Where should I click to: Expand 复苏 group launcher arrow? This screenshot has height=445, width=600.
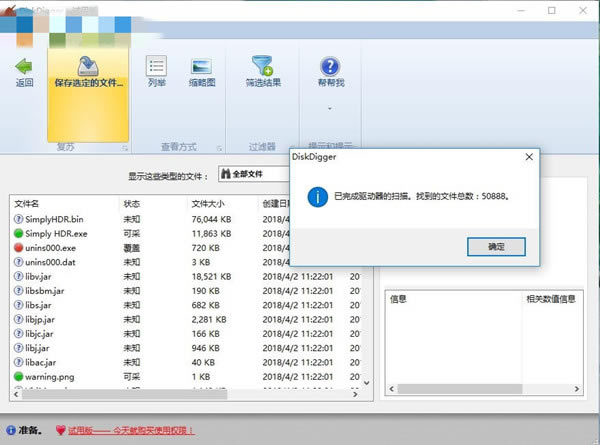tap(125, 148)
